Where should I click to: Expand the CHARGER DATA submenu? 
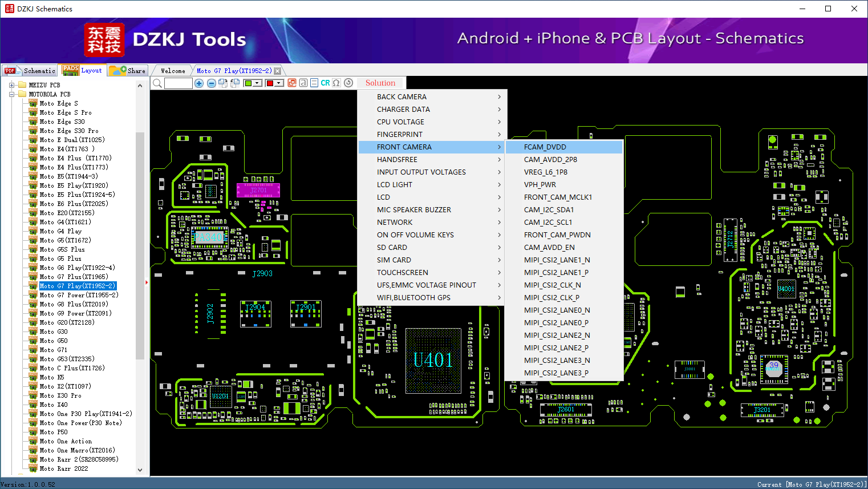coord(432,110)
